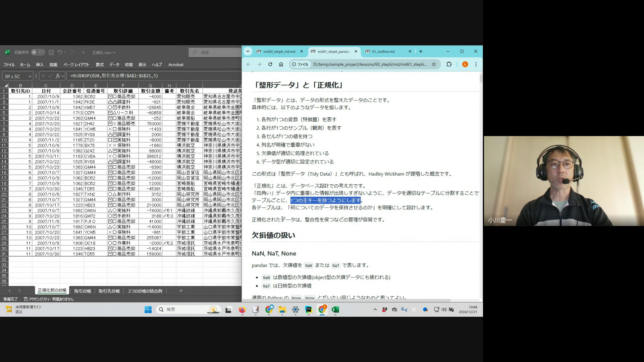Viewport: 644px width, 362px height.
Task: Open a new browser tab
Action: (x=421, y=51)
